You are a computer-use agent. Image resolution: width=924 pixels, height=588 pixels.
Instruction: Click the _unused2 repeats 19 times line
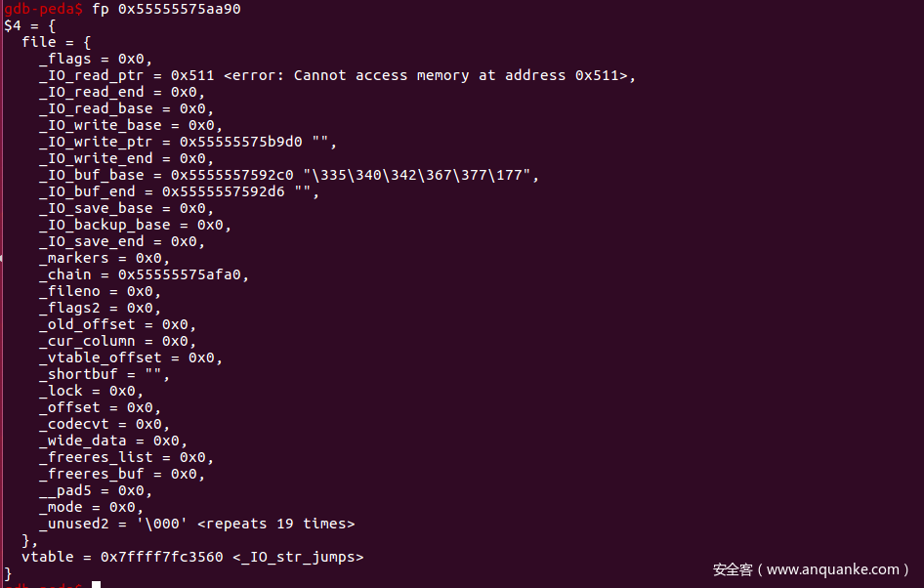[x=196, y=524]
